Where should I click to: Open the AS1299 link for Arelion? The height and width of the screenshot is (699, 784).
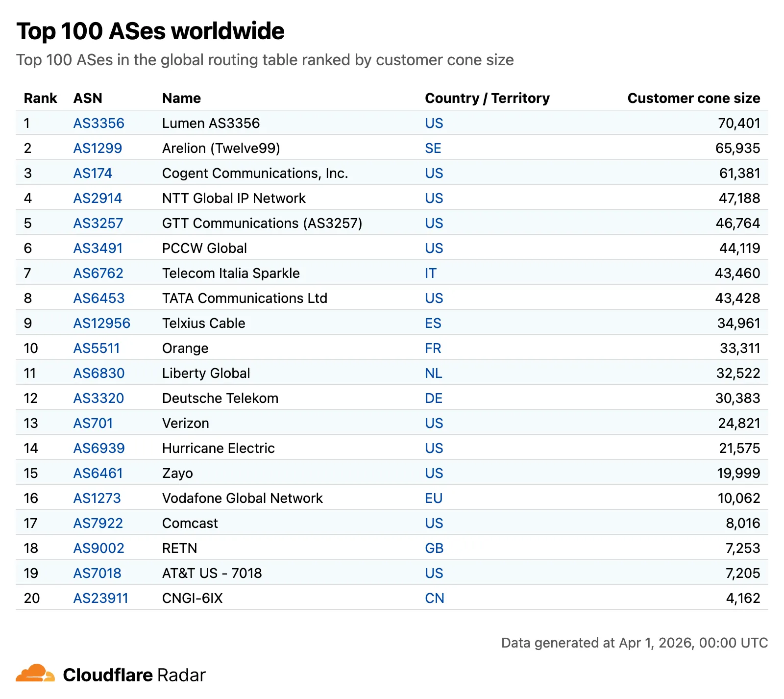(98, 148)
